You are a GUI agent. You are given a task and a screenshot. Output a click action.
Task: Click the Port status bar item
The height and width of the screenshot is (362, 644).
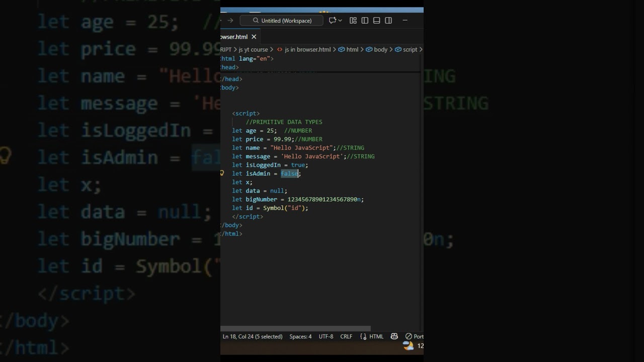coord(414,336)
